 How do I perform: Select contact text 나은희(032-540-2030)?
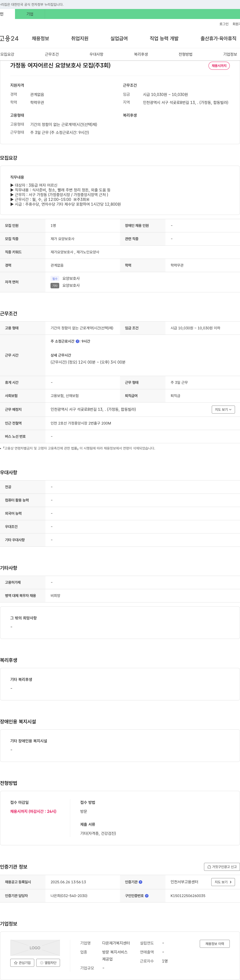click(x=69, y=896)
